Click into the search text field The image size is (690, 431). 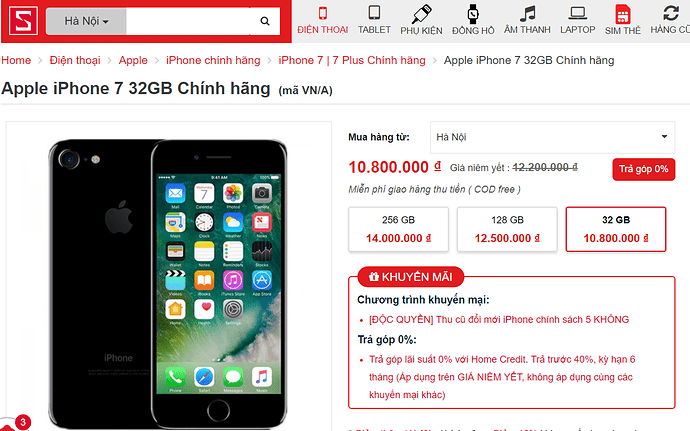[x=188, y=21]
